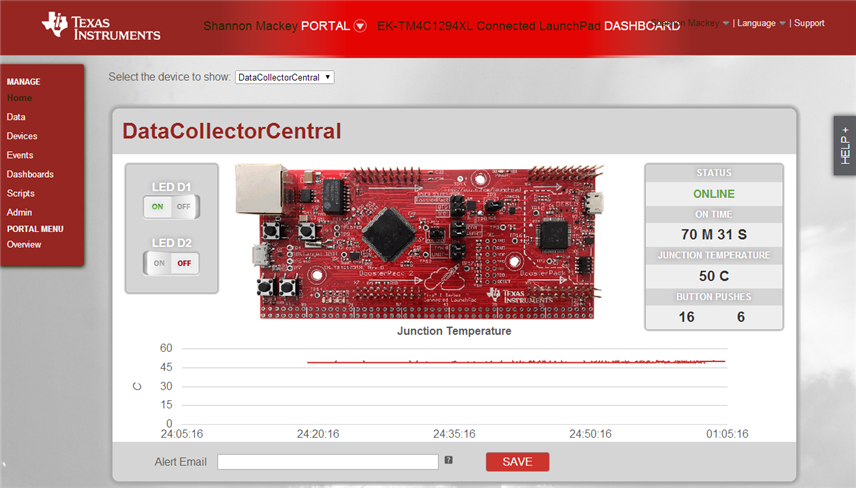Click the junction temperature value 50 C
The width and height of the screenshot is (856, 488).
click(714, 276)
